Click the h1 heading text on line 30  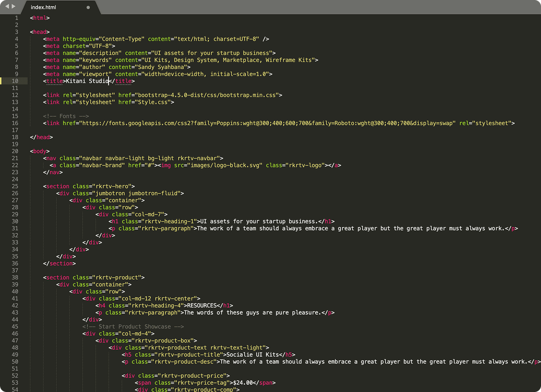[259, 221]
